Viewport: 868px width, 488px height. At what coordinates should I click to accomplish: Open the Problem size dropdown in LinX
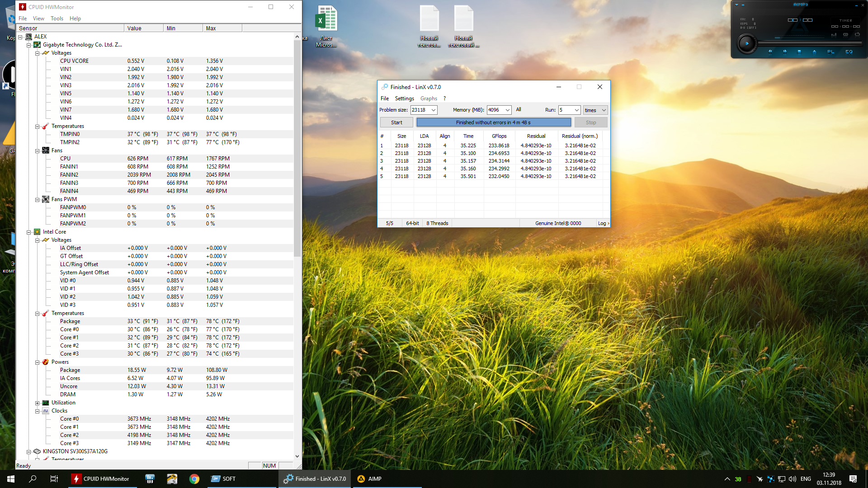pos(433,110)
